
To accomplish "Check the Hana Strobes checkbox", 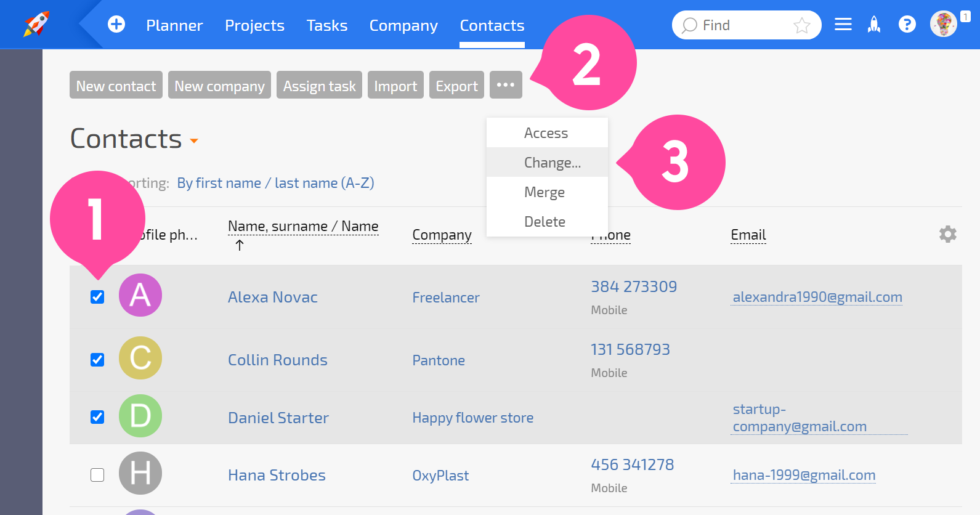I will coord(97,475).
